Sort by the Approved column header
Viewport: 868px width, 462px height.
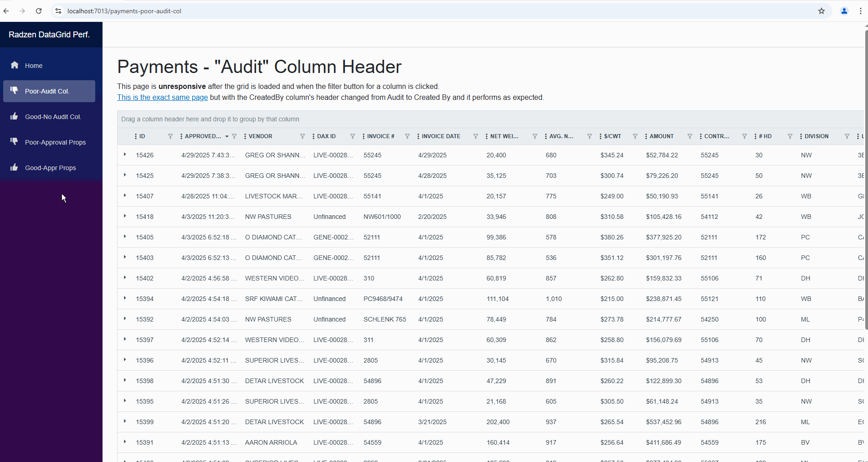coord(203,136)
